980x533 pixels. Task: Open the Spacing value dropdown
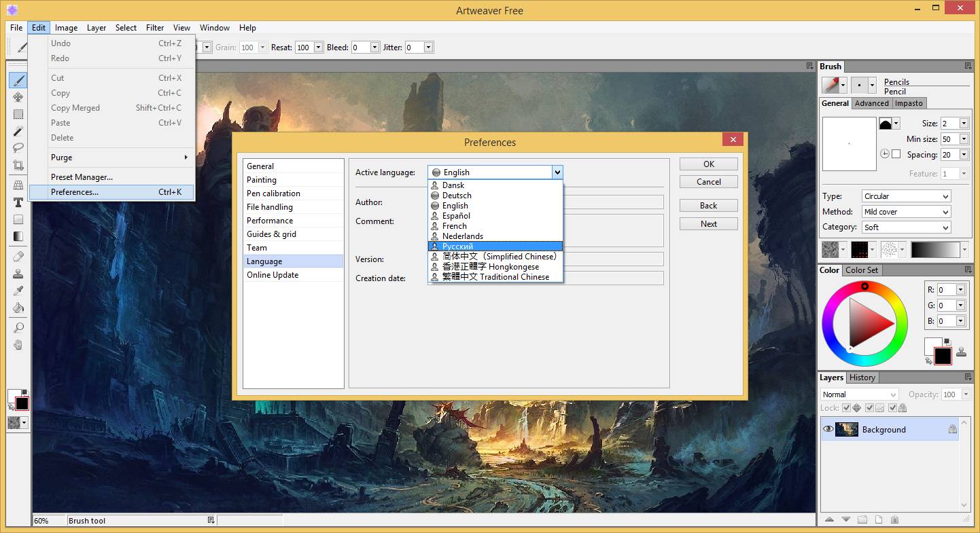click(x=964, y=155)
